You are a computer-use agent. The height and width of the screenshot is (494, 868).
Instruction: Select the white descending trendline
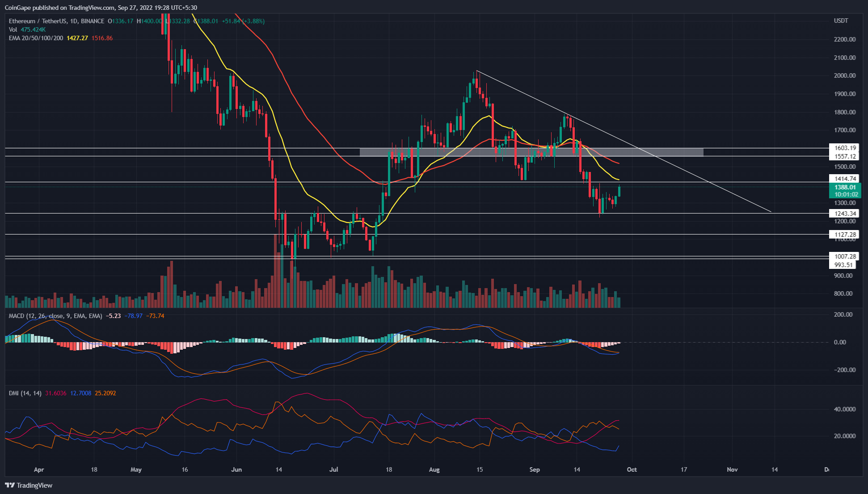(624, 141)
